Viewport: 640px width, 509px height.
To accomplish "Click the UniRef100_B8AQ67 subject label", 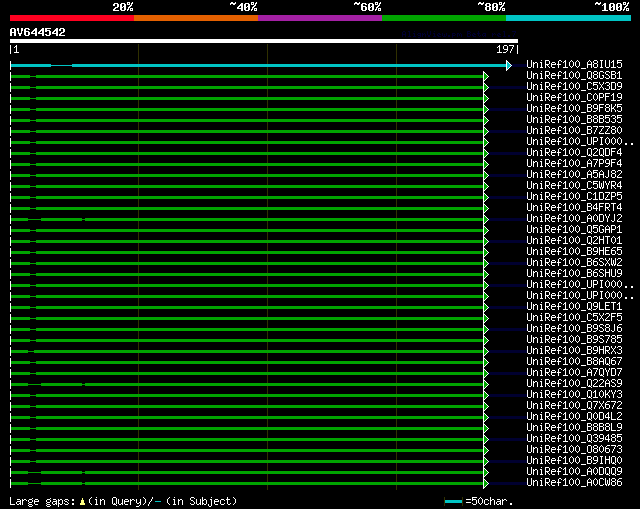I will pos(574,362).
